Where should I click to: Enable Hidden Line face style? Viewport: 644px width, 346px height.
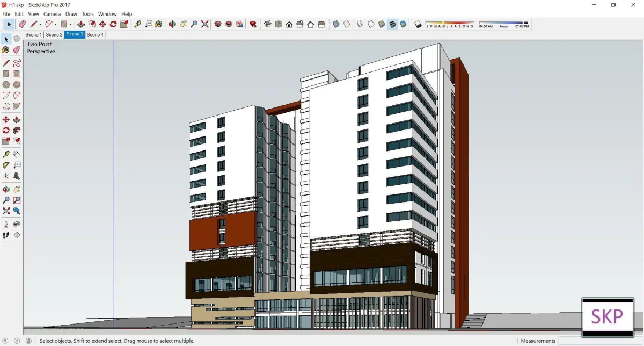[x=371, y=24]
